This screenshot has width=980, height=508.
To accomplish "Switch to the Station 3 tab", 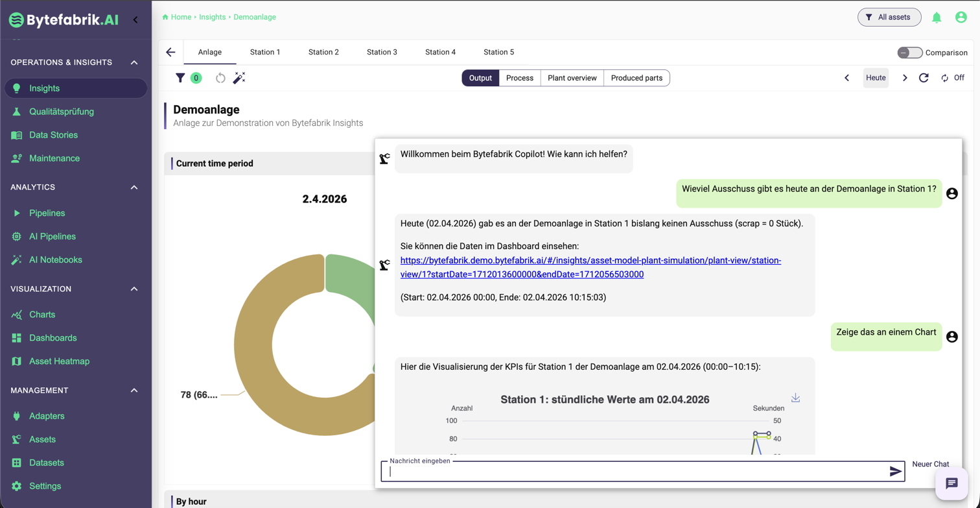I will coord(382,52).
